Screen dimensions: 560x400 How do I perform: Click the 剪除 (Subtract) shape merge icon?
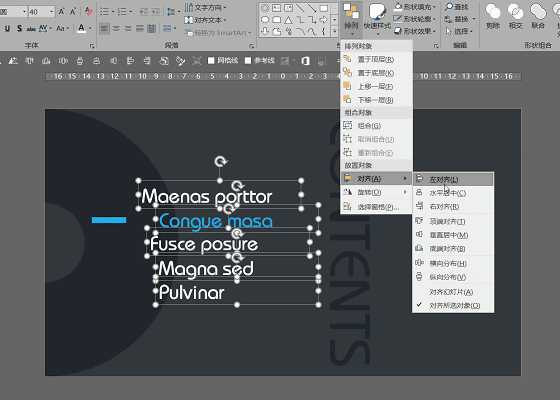(493, 16)
